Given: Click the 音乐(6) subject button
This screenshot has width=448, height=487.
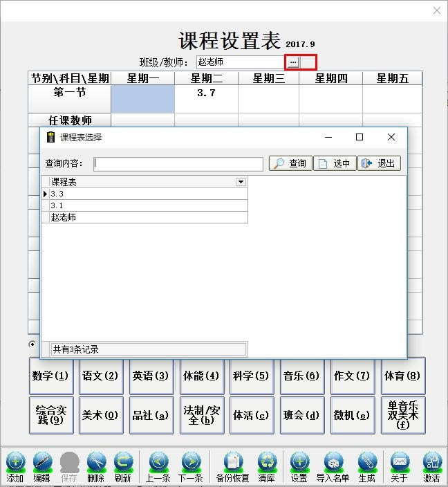Looking at the screenshot, I should point(302,376).
